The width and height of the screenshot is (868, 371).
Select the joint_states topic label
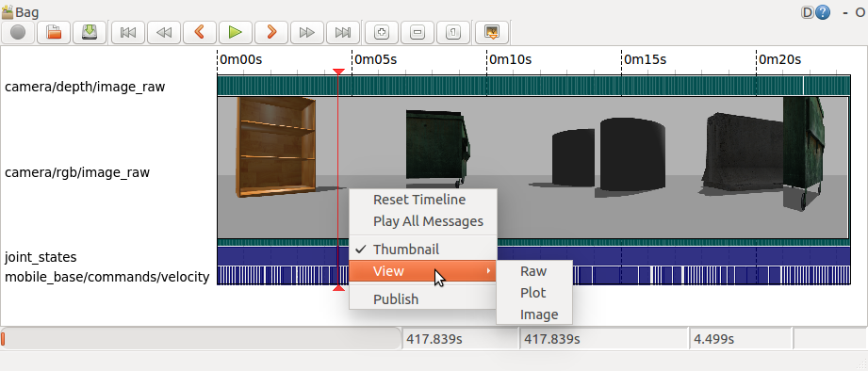pyautogui.click(x=41, y=257)
